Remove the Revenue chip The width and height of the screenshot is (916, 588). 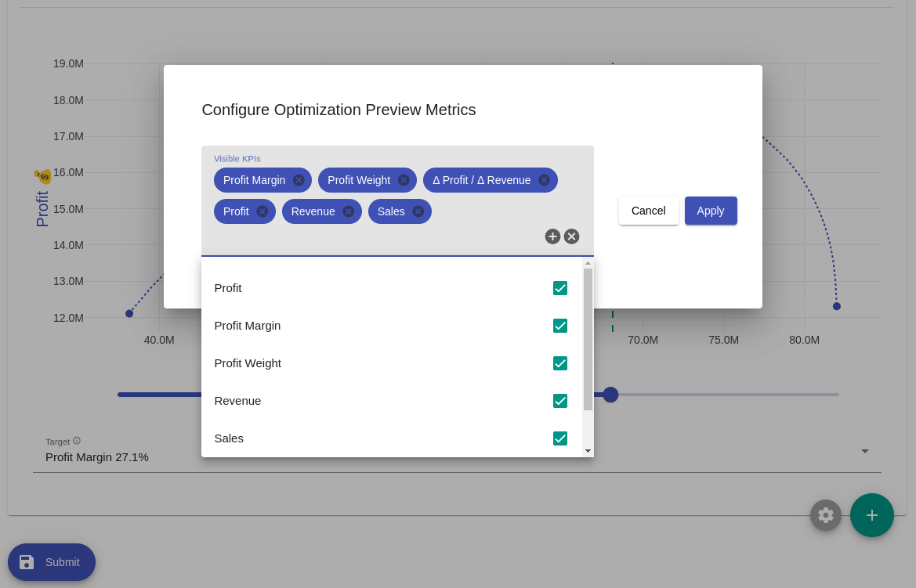click(x=348, y=211)
